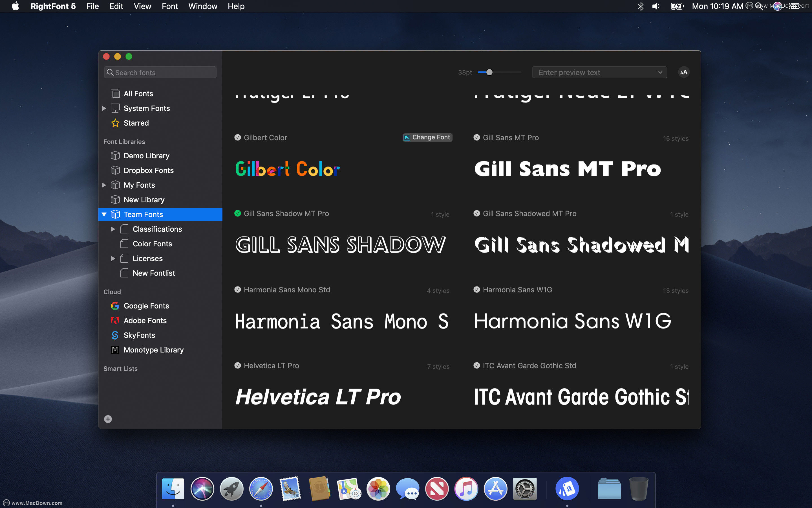Open the RightFont 5 application menu

coord(53,6)
